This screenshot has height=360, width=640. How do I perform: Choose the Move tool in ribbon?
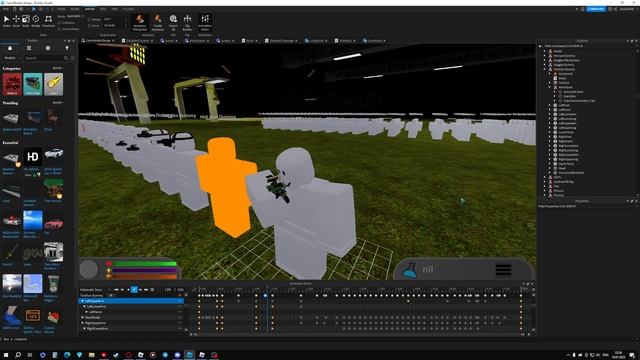[16, 21]
